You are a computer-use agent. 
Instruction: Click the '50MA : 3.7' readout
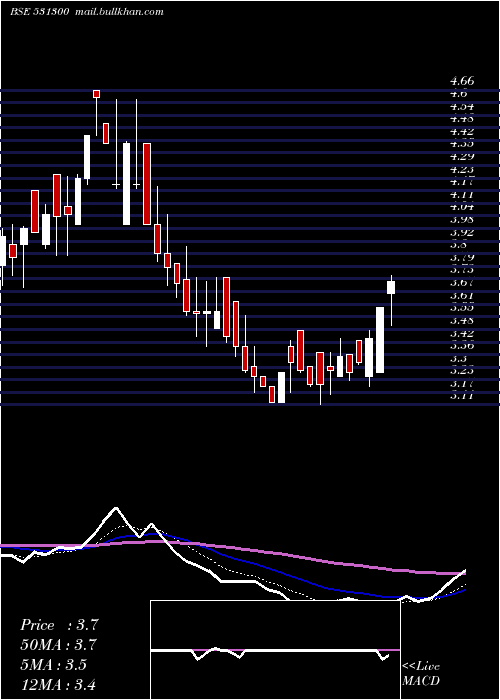[59, 645]
